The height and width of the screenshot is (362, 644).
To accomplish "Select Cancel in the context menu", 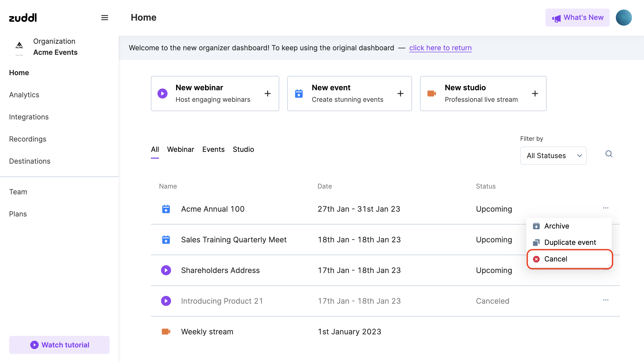I will pyautogui.click(x=555, y=259).
